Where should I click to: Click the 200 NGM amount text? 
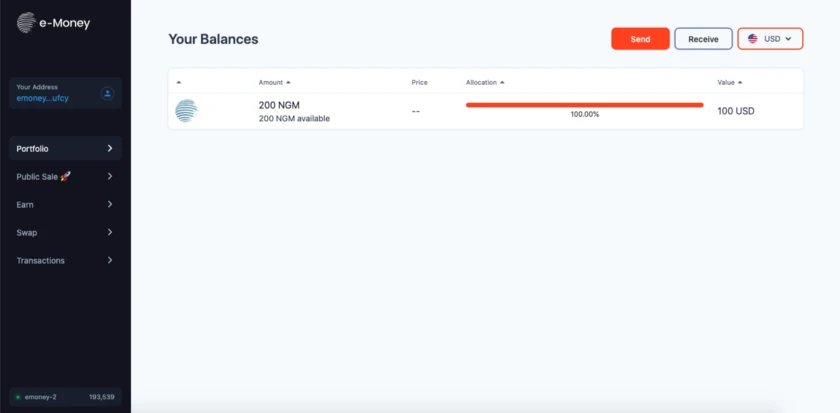point(279,106)
